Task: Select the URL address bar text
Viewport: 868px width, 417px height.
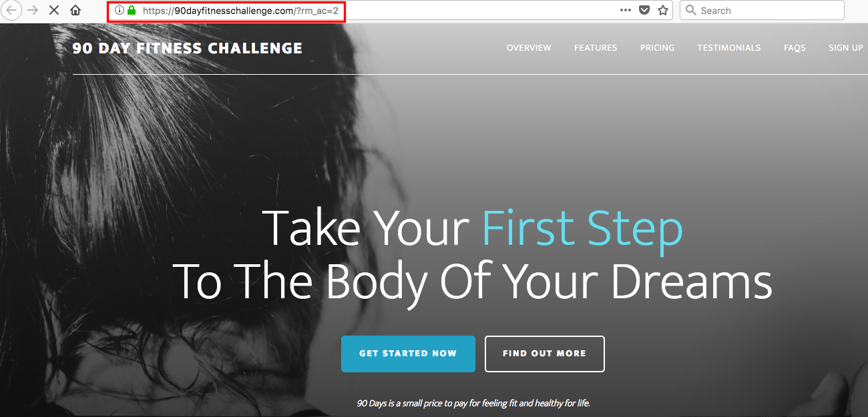Action: (x=240, y=11)
